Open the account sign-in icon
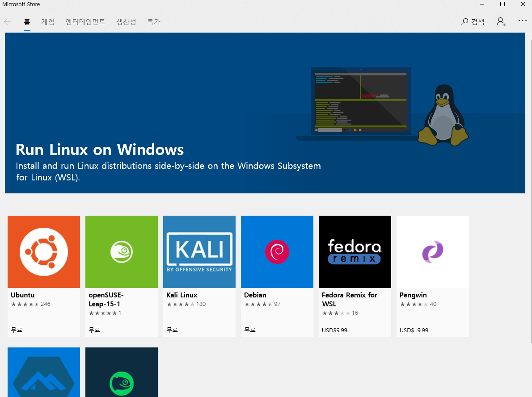The image size is (532, 397). click(x=501, y=22)
